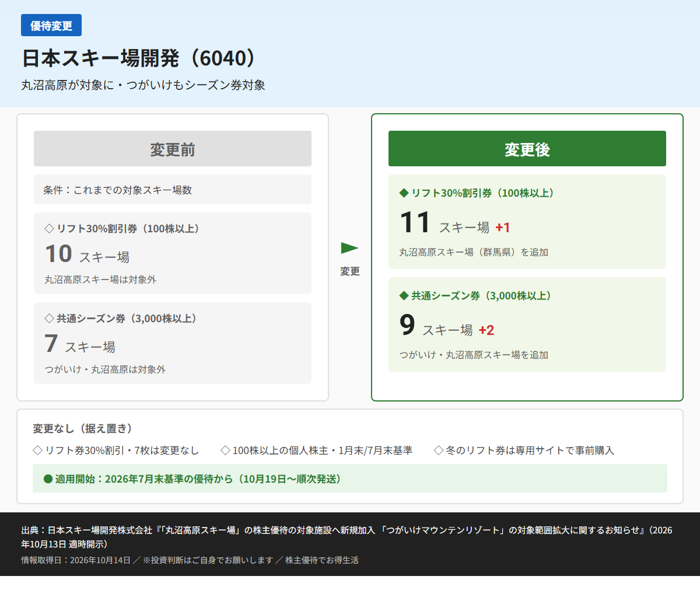The width and height of the screenshot is (700, 590).
Task: Click the green arrow above 変更
Action: (x=349, y=248)
